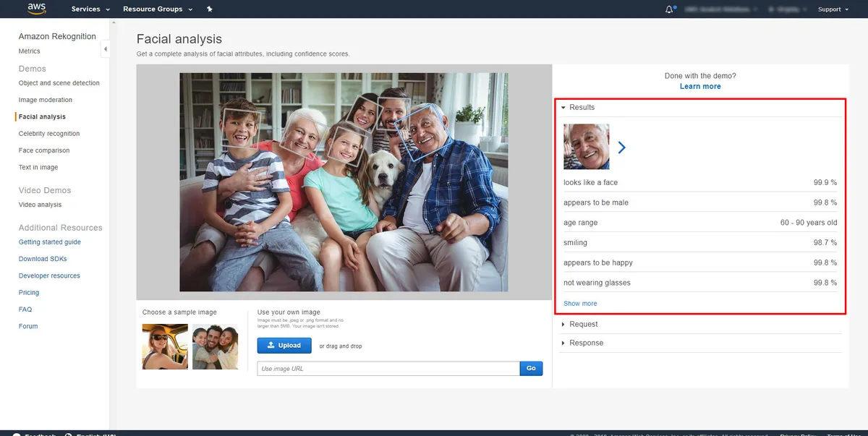Click the AWS logo icon
The image size is (868, 436).
coord(36,9)
